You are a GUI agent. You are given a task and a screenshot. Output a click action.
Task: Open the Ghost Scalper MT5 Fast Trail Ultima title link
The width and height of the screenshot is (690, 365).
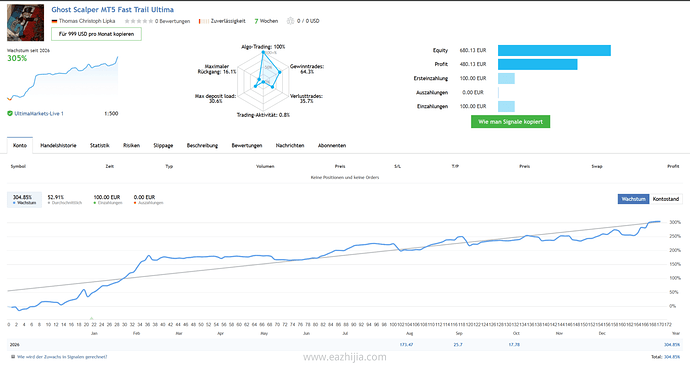[112, 9]
